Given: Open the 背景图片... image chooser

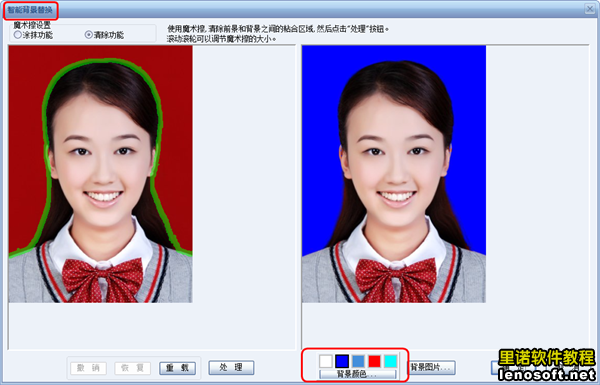Looking at the screenshot, I should click(432, 367).
